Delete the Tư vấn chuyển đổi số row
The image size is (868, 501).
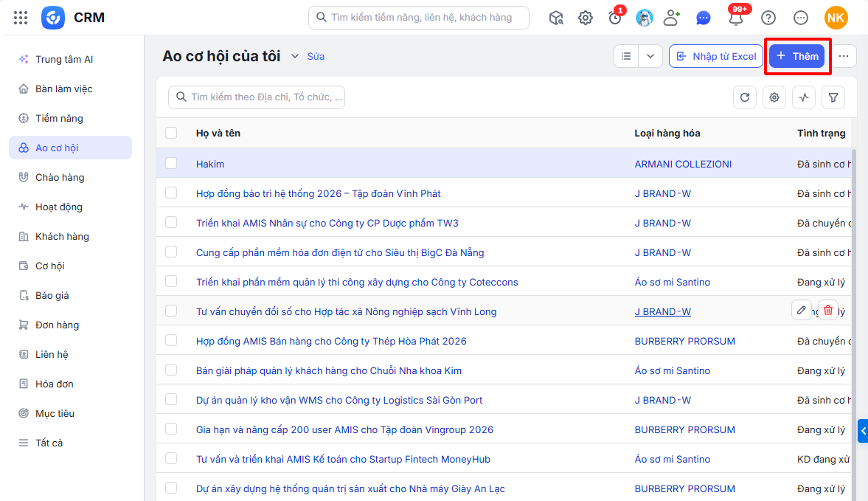pos(827,311)
